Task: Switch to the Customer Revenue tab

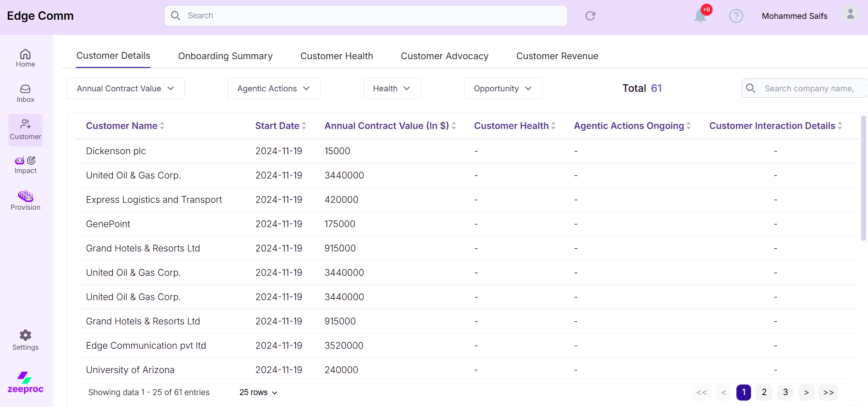Action: point(557,56)
